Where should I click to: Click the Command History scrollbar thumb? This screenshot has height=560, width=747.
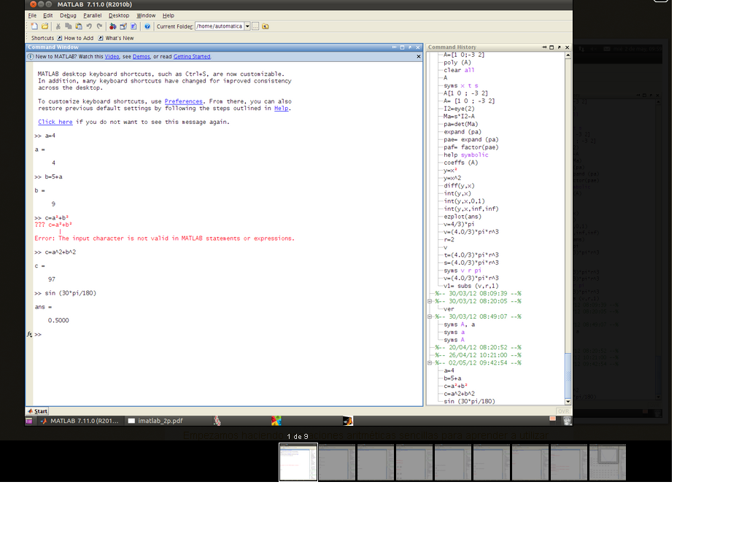click(568, 376)
